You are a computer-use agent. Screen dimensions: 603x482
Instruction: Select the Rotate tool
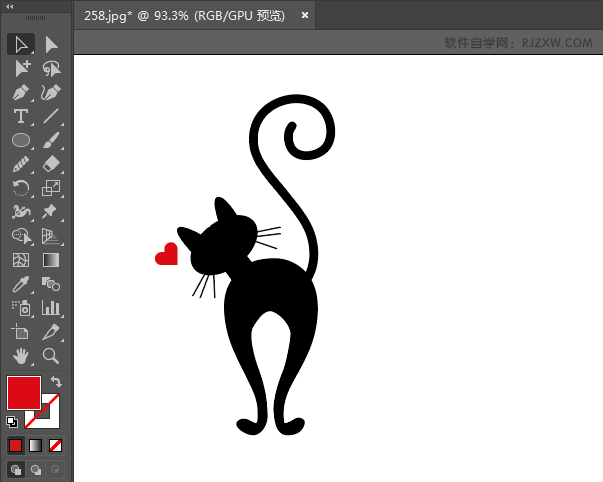pos(20,188)
